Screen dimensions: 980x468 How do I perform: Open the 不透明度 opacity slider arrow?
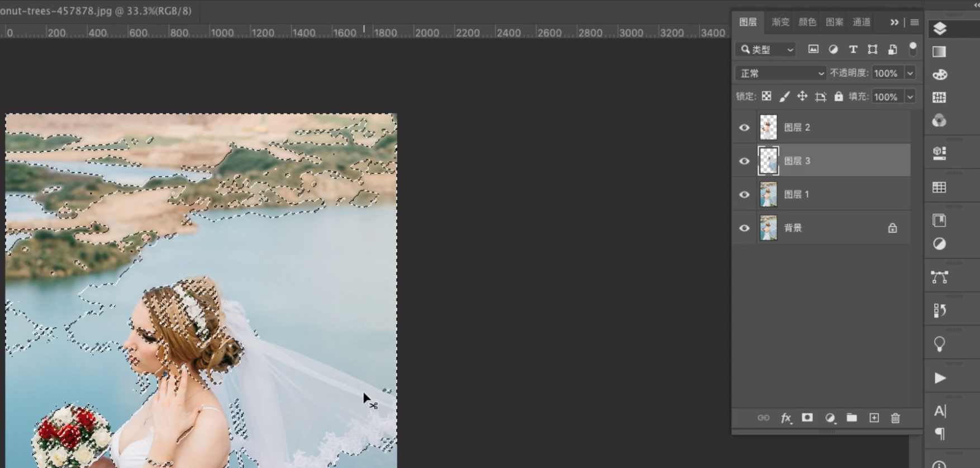[x=910, y=73]
